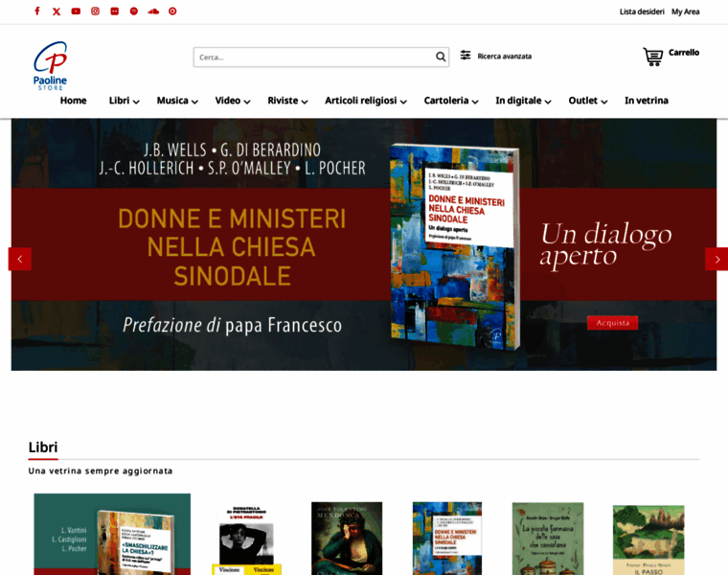728x575 pixels.
Task: Show the next banner slide
Action: (717, 259)
